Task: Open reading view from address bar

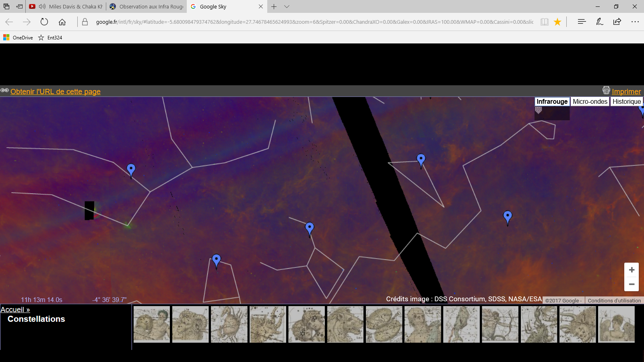Action: click(x=545, y=22)
